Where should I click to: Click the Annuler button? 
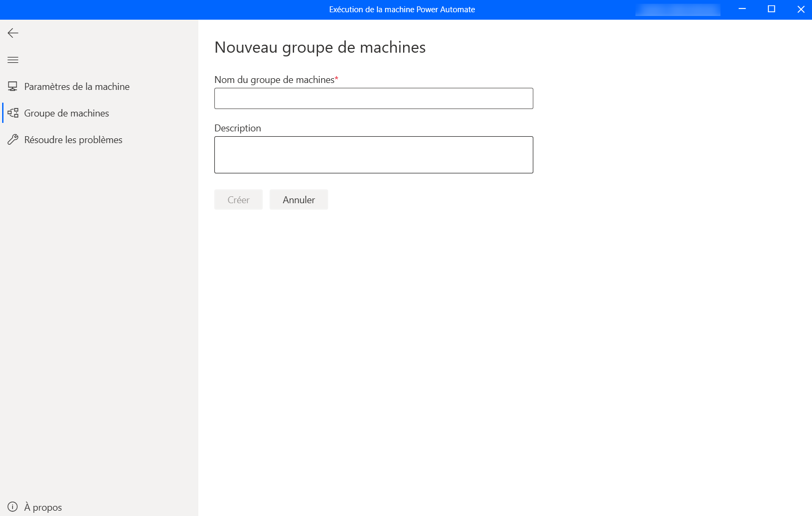tap(299, 199)
